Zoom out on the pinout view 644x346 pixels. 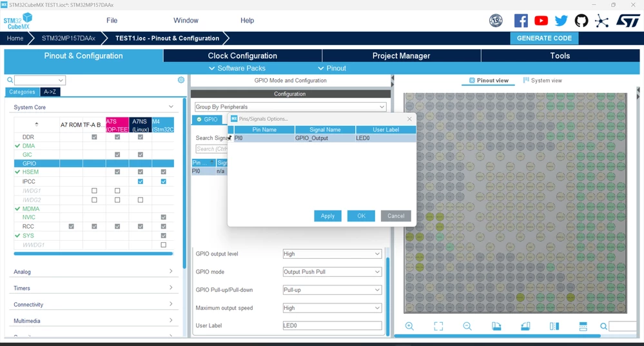coord(467,326)
